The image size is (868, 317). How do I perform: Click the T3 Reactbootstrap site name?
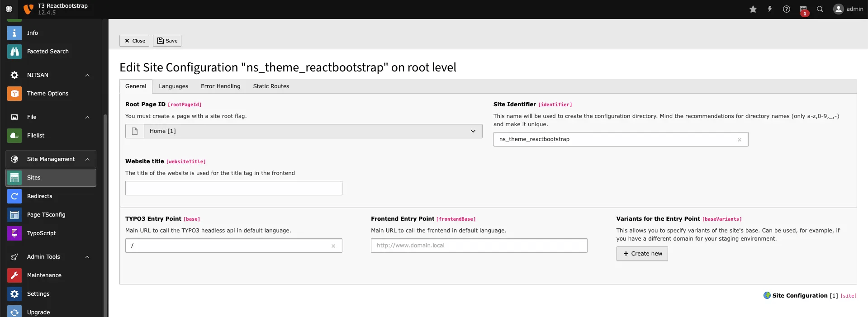[63, 6]
